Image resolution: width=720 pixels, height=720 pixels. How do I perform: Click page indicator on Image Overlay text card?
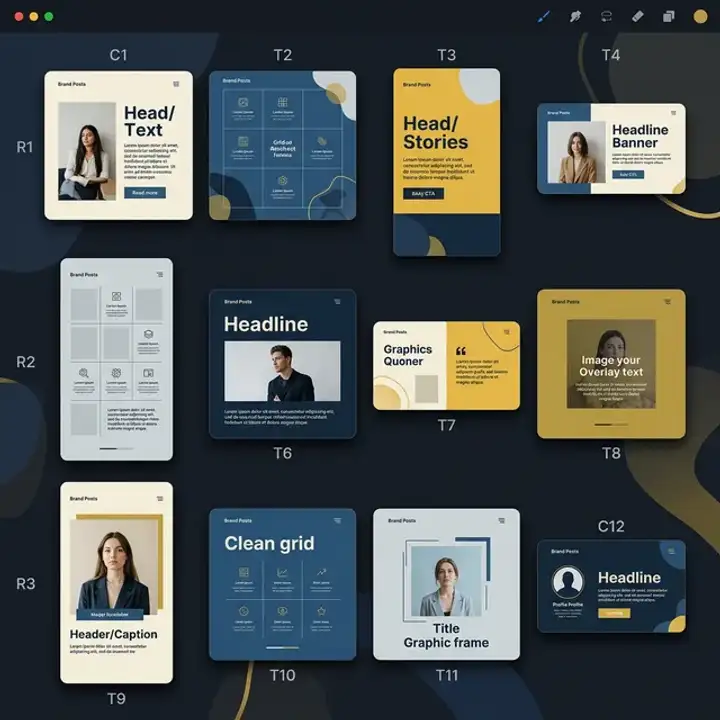click(611, 425)
